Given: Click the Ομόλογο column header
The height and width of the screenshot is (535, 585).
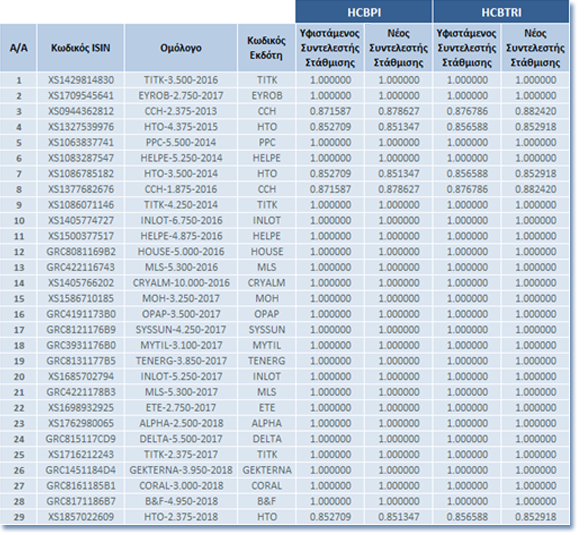Looking at the screenshot, I should pyautogui.click(x=181, y=48).
